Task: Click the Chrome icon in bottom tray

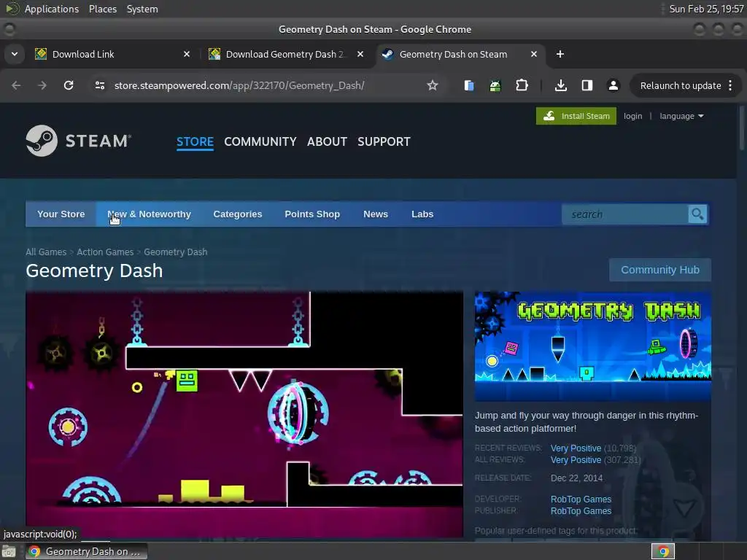Action: pyautogui.click(x=663, y=551)
